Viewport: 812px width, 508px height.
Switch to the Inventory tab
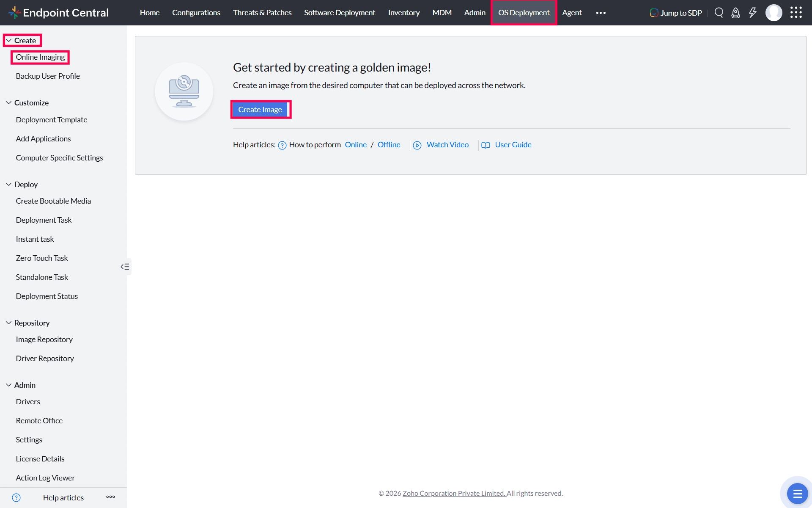tap(404, 13)
